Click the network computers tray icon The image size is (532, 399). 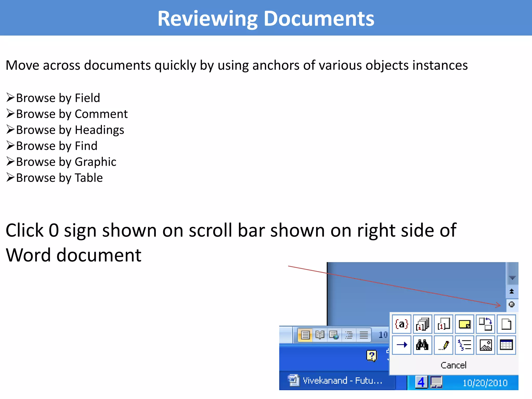coord(436,382)
